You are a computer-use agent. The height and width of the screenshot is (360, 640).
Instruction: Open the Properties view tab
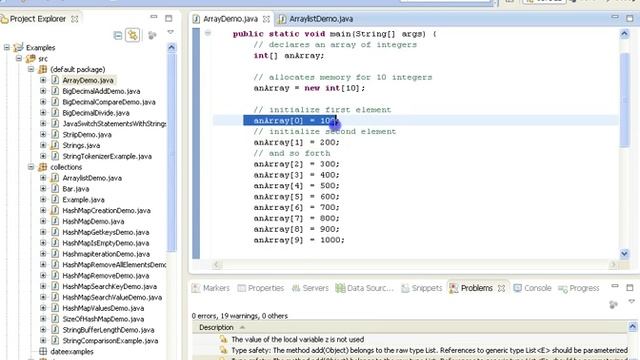point(260,288)
